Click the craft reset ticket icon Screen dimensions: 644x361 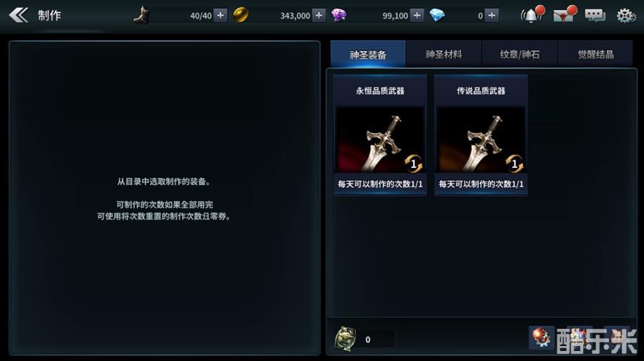(x=345, y=339)
